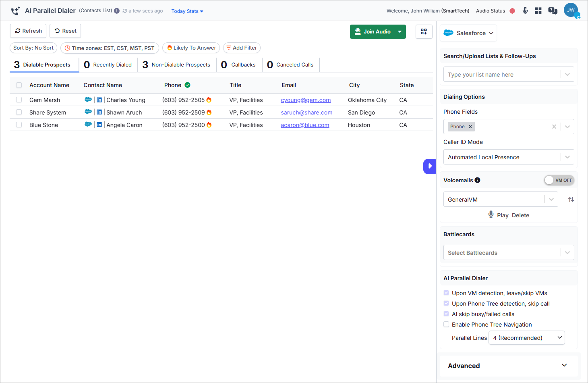This screenshot has height=383, width=588.
Task: Click the purple panel collapse arrow
Action: coord(430,166)
